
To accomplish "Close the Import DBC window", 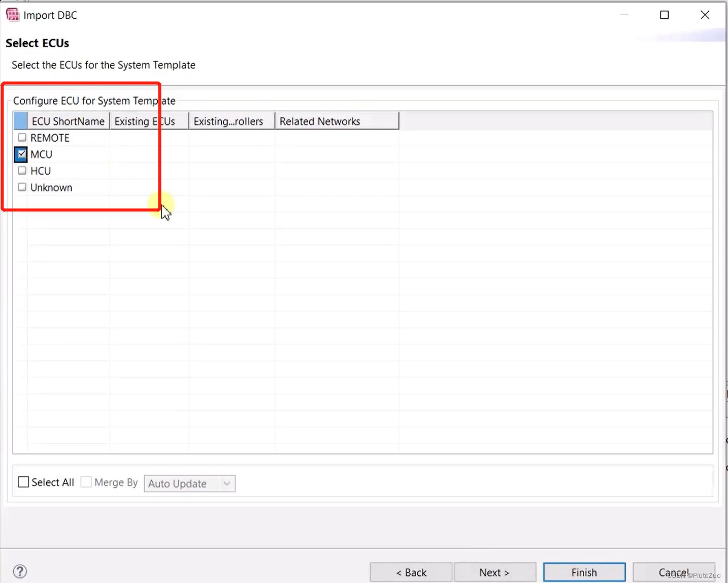I will (x=705, y=15).
